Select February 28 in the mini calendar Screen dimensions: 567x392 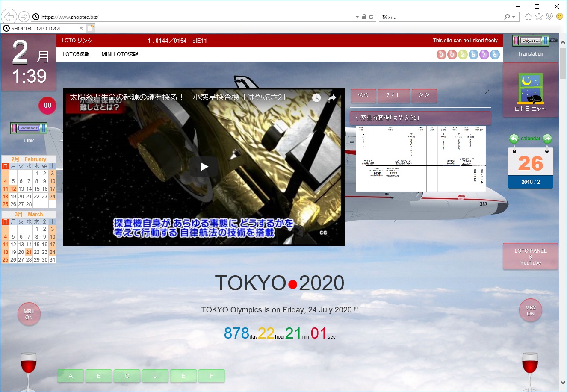click(29, 204)
